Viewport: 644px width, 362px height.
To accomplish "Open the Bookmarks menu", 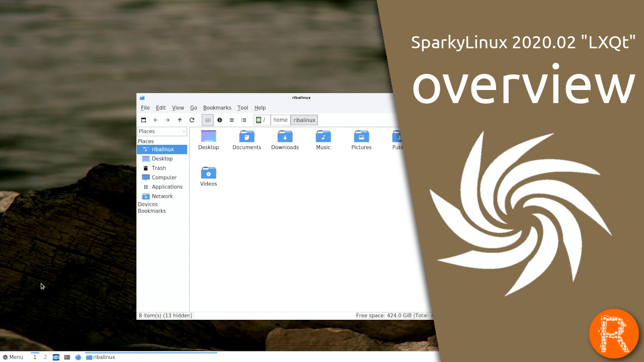I will point(217,108).
